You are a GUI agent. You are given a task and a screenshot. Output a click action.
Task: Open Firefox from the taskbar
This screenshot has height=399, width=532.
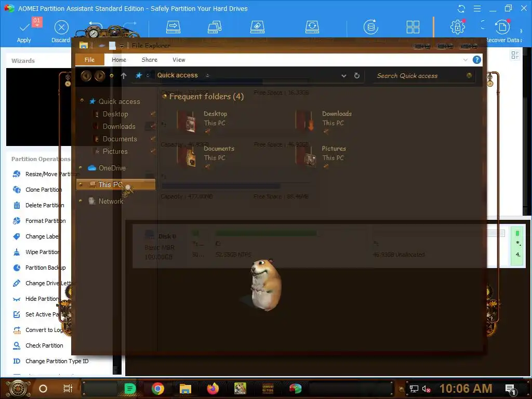(212, 389)
